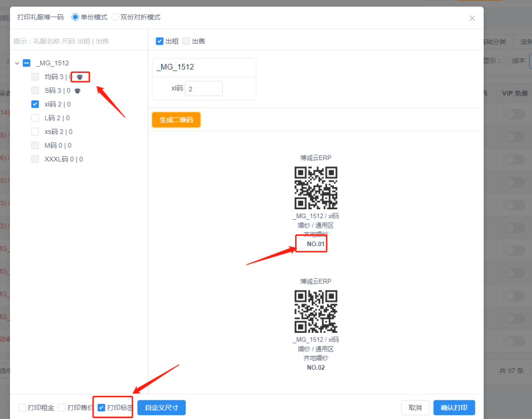Click the NO.02 QR code image
The image size is (532, 419).
[316, 312]
